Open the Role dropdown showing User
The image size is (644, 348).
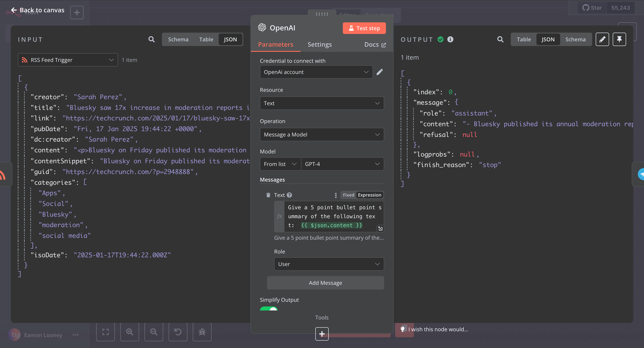[329, 264]
